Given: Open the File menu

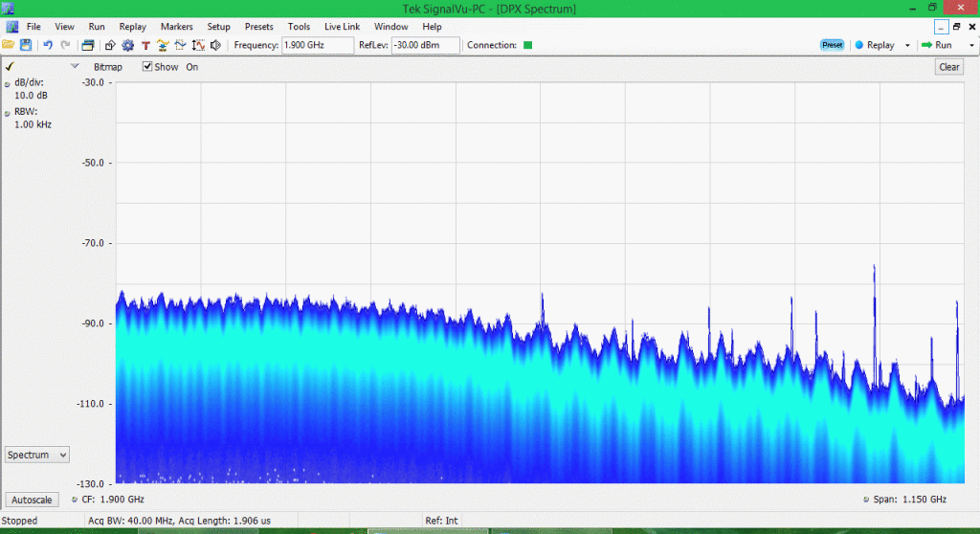Looking at the screenshot, I should point(33,26).
